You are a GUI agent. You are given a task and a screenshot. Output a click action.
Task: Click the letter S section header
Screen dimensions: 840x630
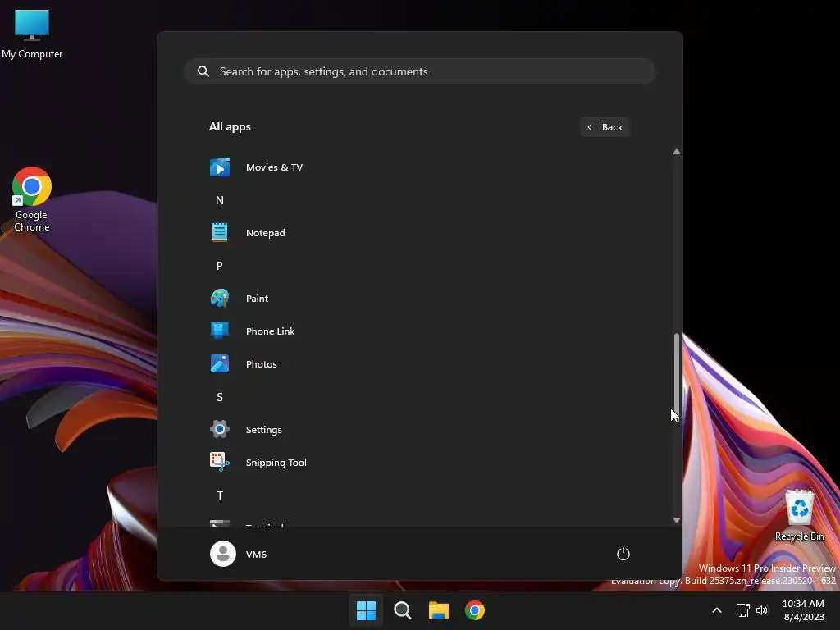point(220,397)
